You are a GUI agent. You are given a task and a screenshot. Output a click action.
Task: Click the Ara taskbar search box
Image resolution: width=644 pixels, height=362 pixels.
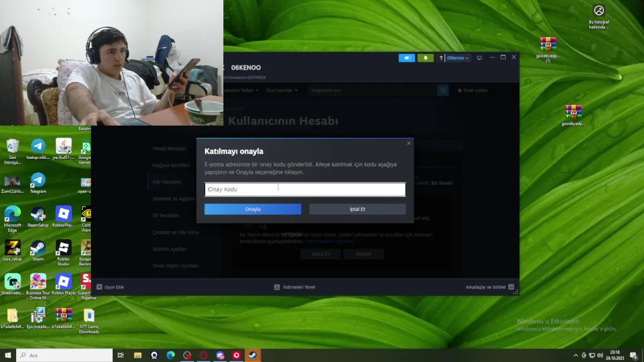coord(64,355)
